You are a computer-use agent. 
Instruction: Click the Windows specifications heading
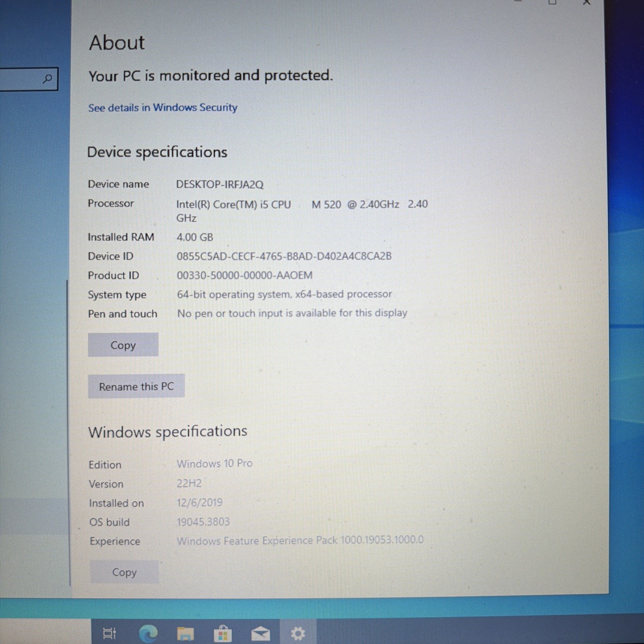point(168,431)
